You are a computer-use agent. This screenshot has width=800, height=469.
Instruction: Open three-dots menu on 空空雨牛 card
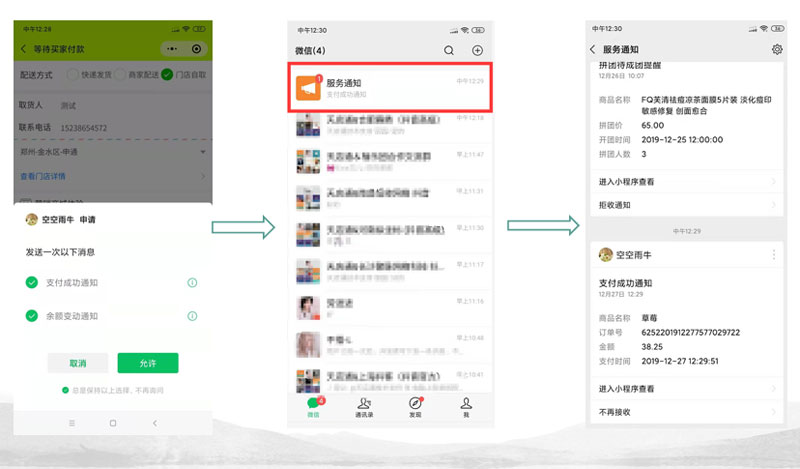[x=774, y=254]
